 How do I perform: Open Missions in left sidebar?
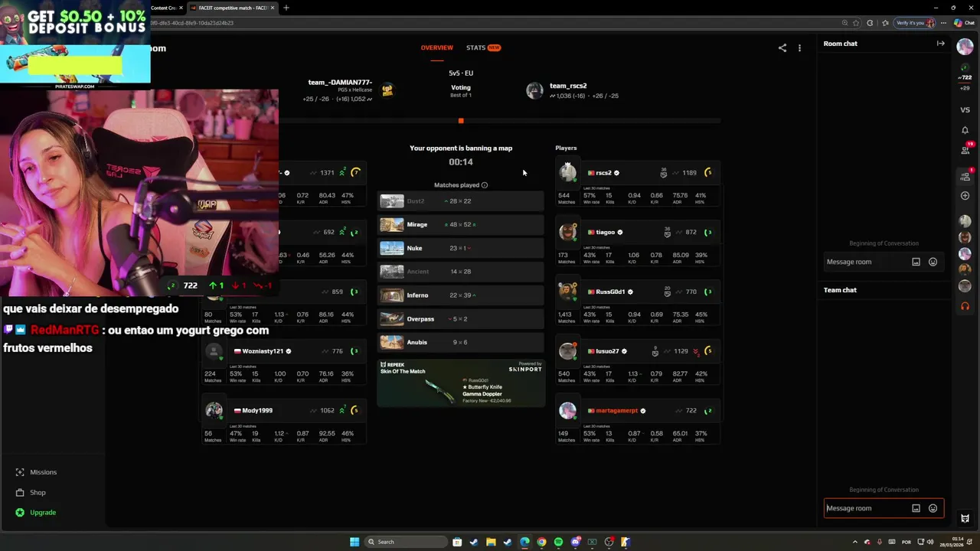[43, 472]
